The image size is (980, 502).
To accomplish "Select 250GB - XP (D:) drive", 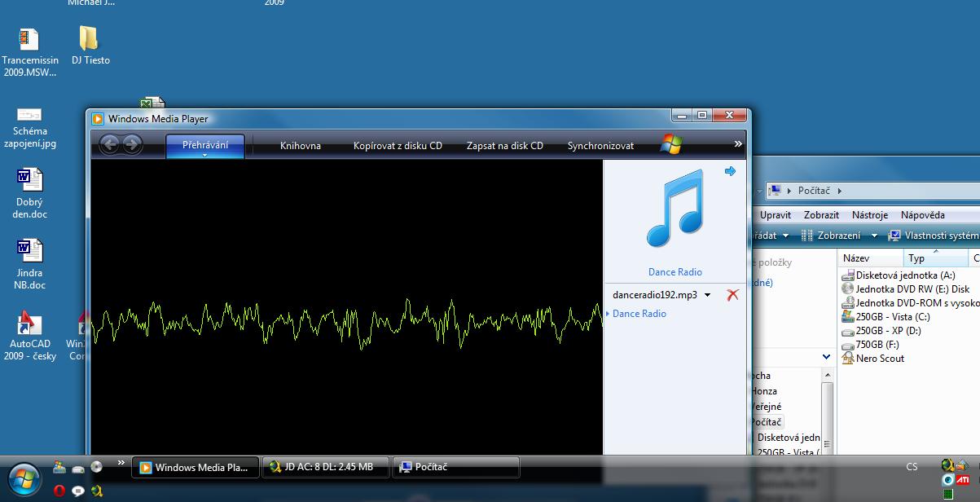I will point(881,331).
